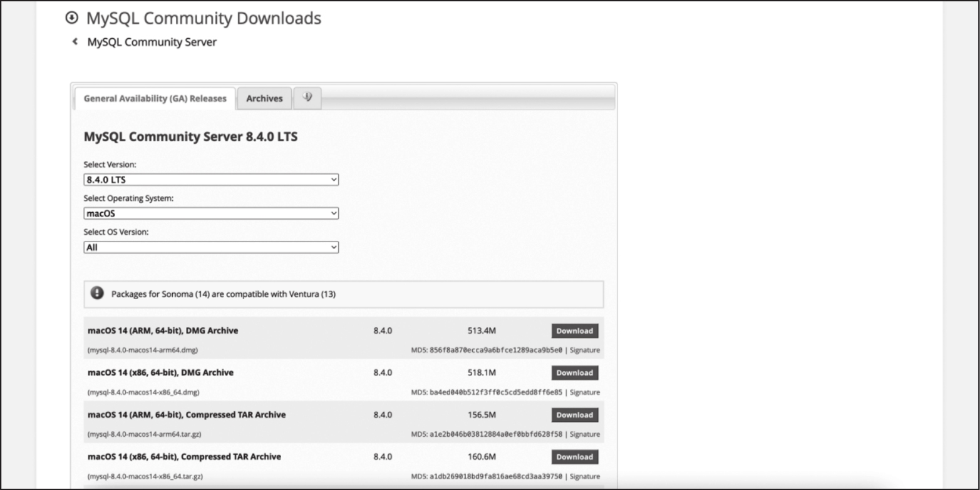The width and height of the screenshot is (980, 490).
Task: Open the info icon tab next to Archives
Action: [x=307, y=98]
